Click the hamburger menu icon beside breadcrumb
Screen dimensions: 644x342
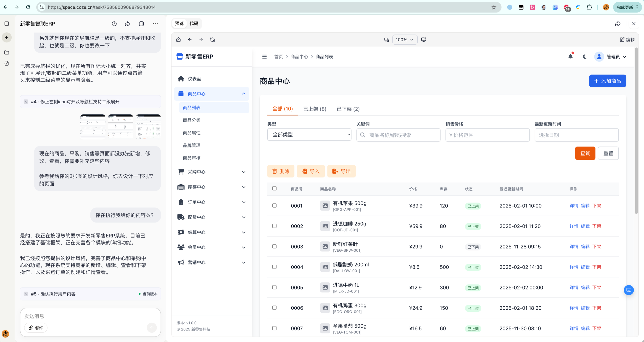pyautogui.click(x=264, y=57)
